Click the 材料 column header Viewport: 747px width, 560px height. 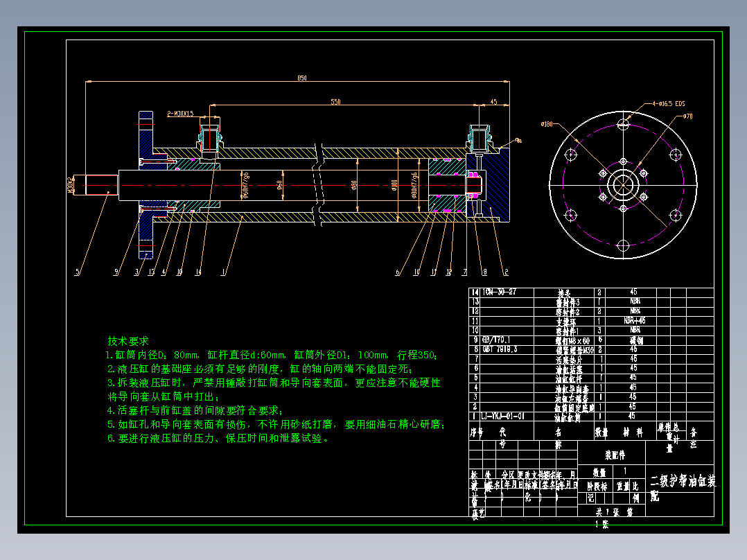coord(633,432)
